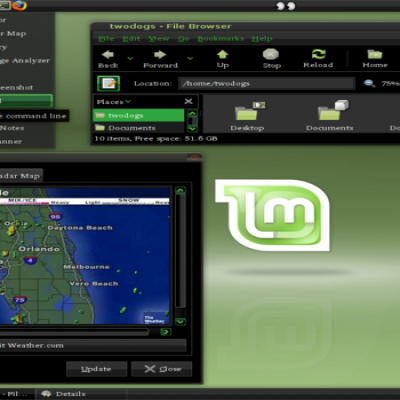Expand the Places side pane selector
Screen dimensions: 400x400
click(x=114, y=102)
